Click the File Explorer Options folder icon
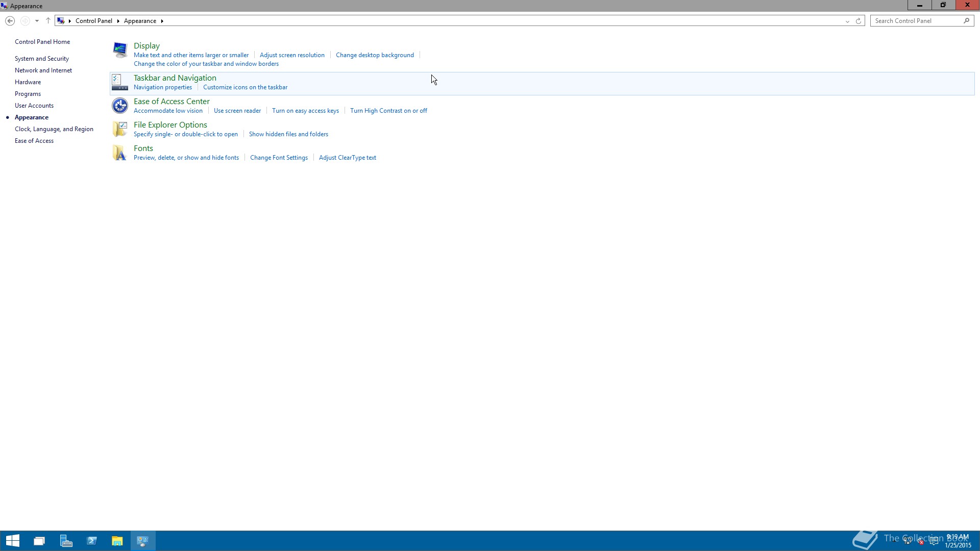Screen dimensions: 980x551 point(120,129)
